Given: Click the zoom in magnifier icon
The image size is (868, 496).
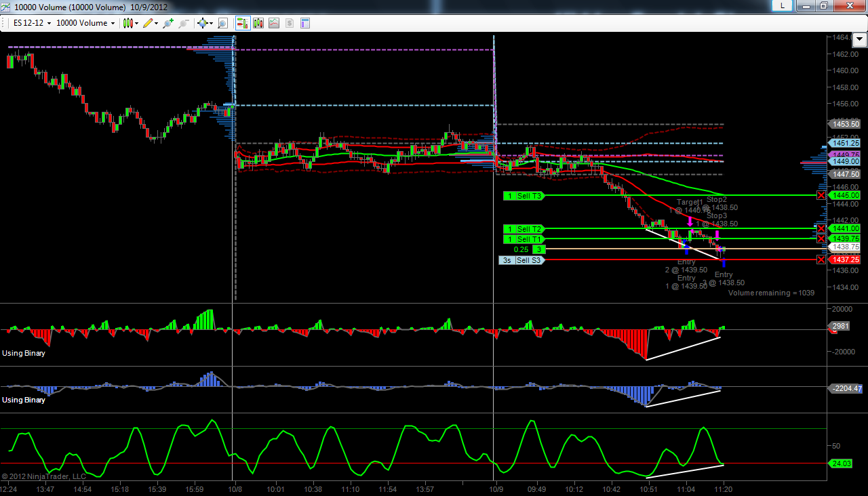Looking at the screenshot, I should pos(167,23).
